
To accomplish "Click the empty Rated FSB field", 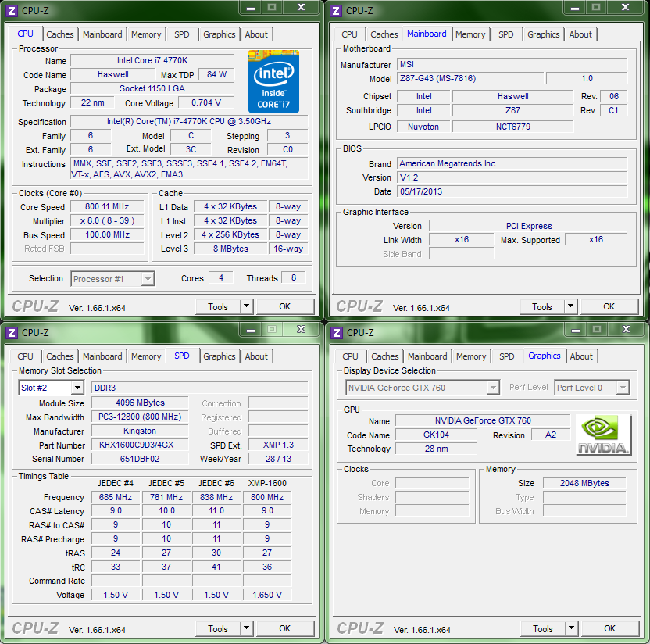I will pos(107,249).
